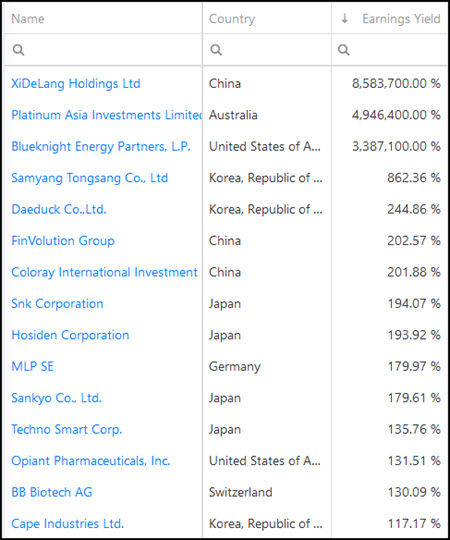Screen dimensions: 450x540
Task: Click the search icon under Name column
Action: pyautogui.click(x=18, y=50)
